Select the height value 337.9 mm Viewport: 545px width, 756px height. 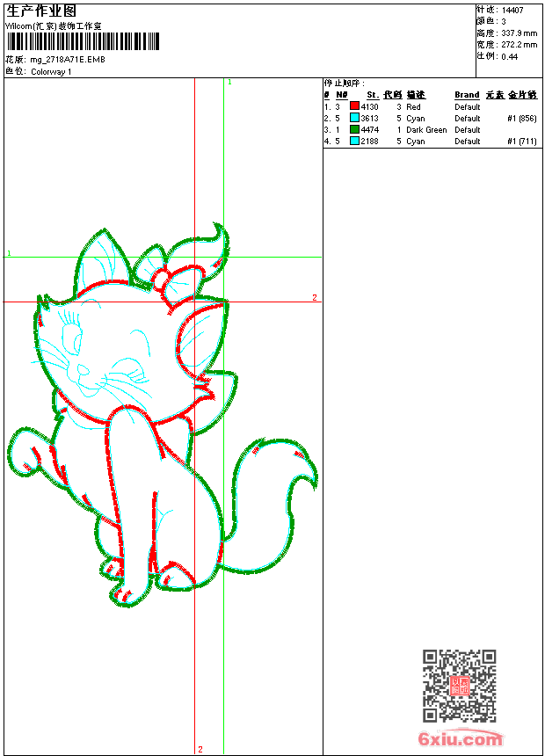519,33
